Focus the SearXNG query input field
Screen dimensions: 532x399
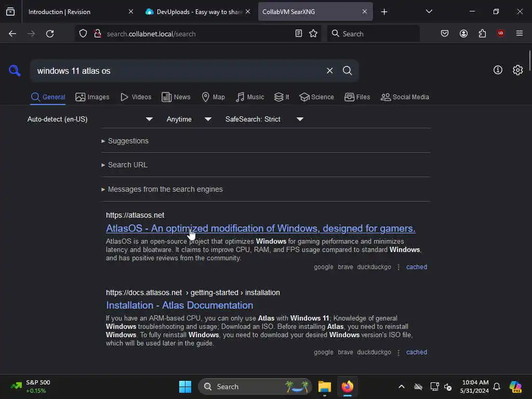tap(178, 71)
